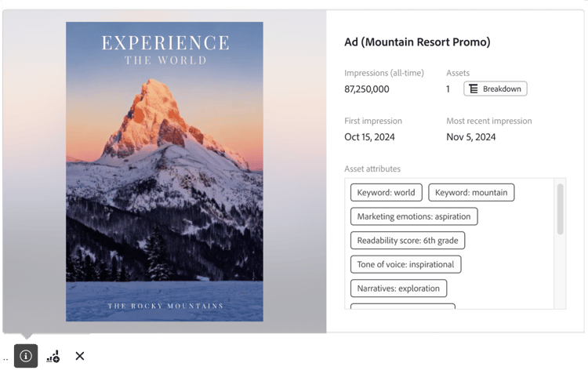Click the info details icon
The image size is (588, 370).
tap(26, 356)
